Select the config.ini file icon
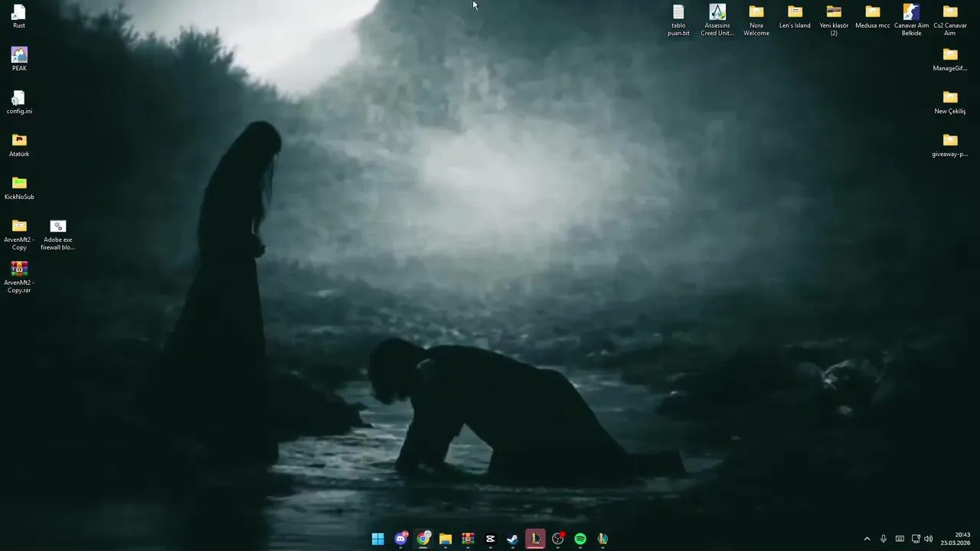 coord(19,103)
